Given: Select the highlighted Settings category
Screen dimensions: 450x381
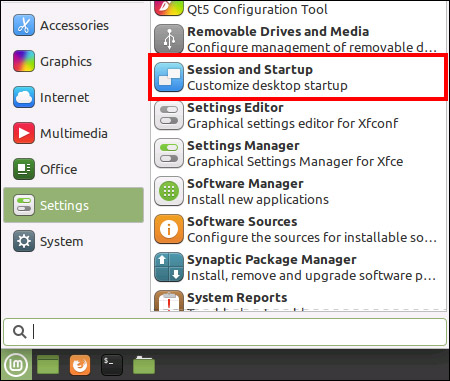Looking at the screenshot, I should pos(73,205).
